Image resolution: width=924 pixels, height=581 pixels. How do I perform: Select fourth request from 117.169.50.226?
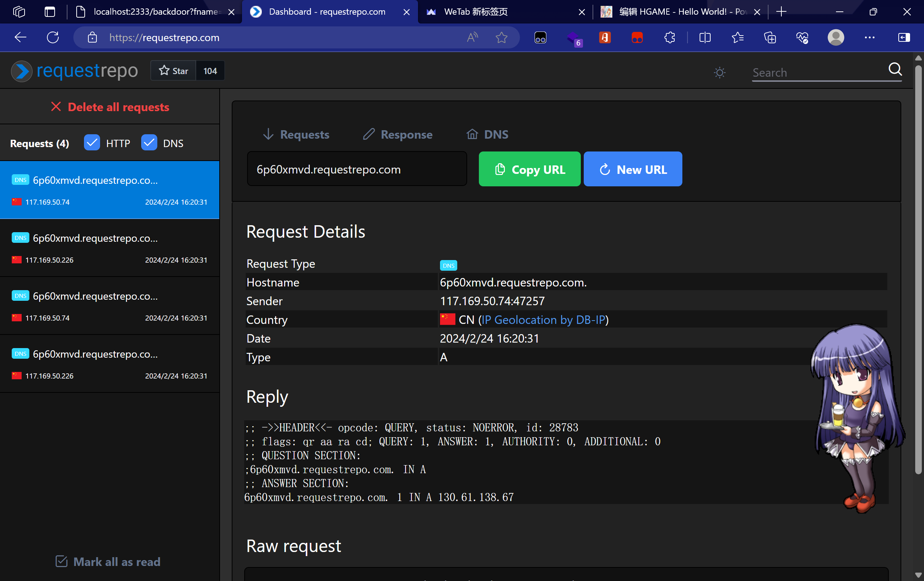(110, 364)
